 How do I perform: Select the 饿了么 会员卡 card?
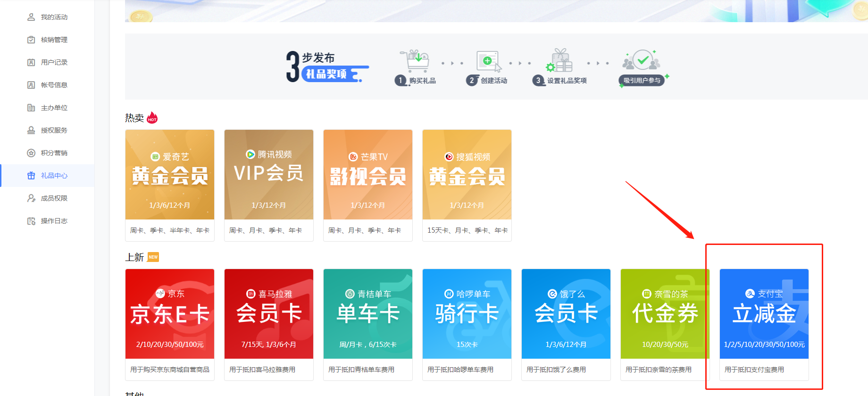566,325
